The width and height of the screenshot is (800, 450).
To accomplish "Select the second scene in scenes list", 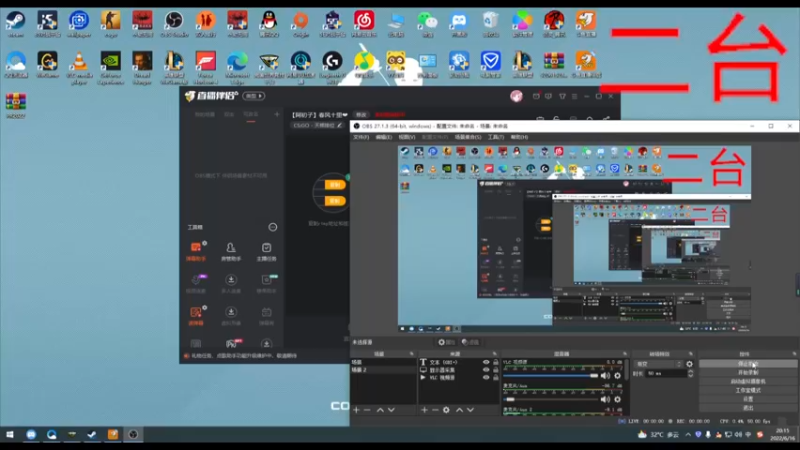I will [x=383, y=369].
